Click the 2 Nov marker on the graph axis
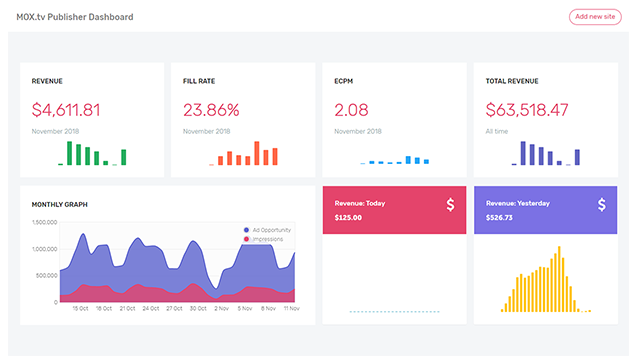Screen dimensions: 637x364 click(x=221, y=309)
